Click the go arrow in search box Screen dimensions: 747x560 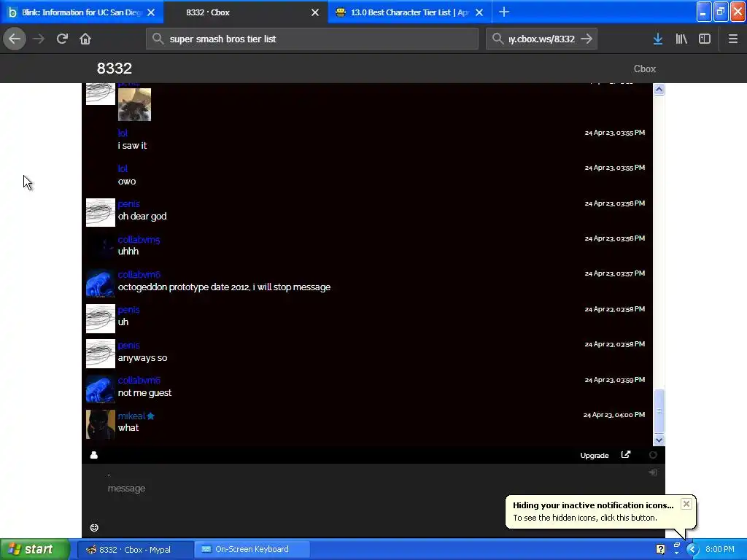pos(587,39)
